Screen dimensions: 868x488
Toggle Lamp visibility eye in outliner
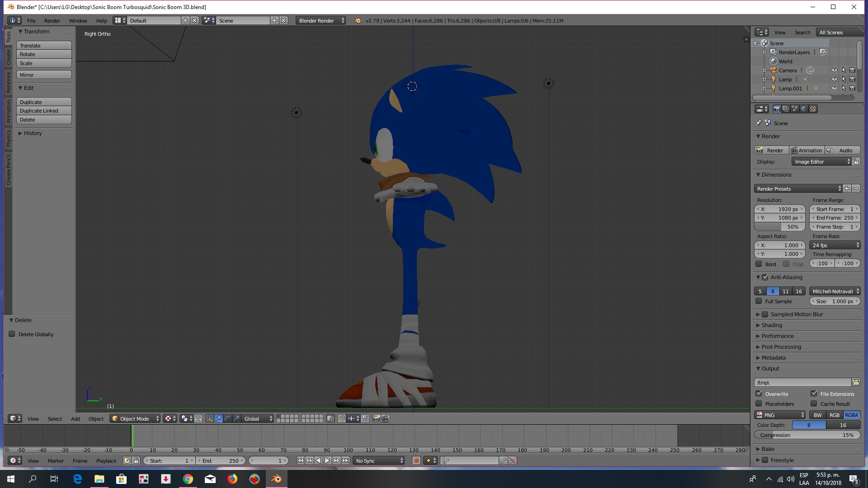pos(835,80)
